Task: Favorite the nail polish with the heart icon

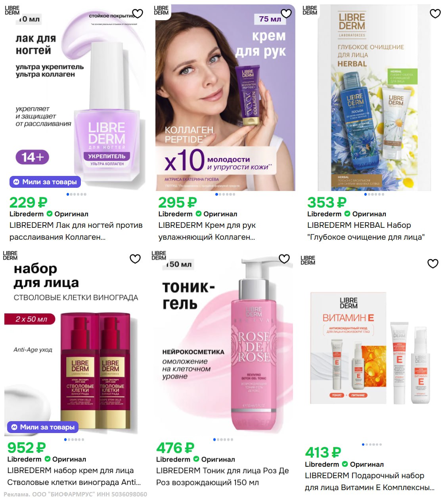Action: (138, 13)
